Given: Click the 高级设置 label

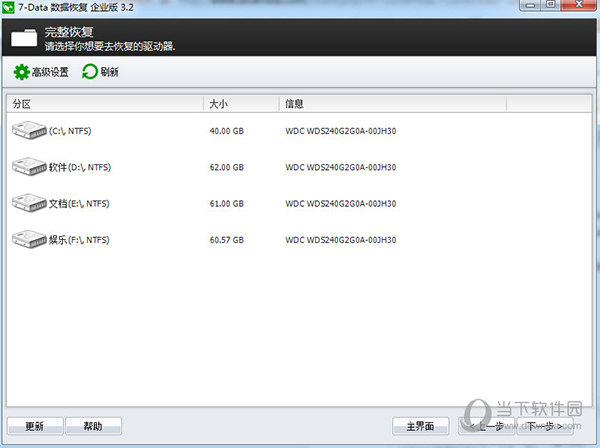Looking at the screenshot, I should pyautogui.click(x=50, y=72).
